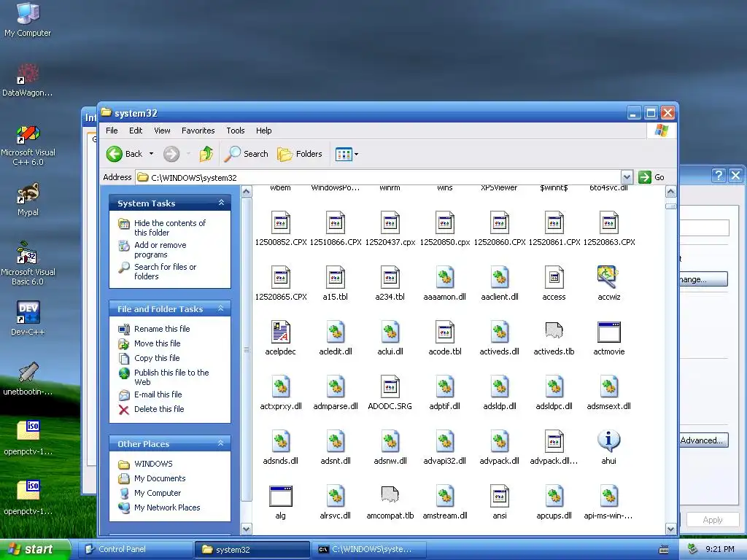
Task: Click the Go button
Action: 651,177
